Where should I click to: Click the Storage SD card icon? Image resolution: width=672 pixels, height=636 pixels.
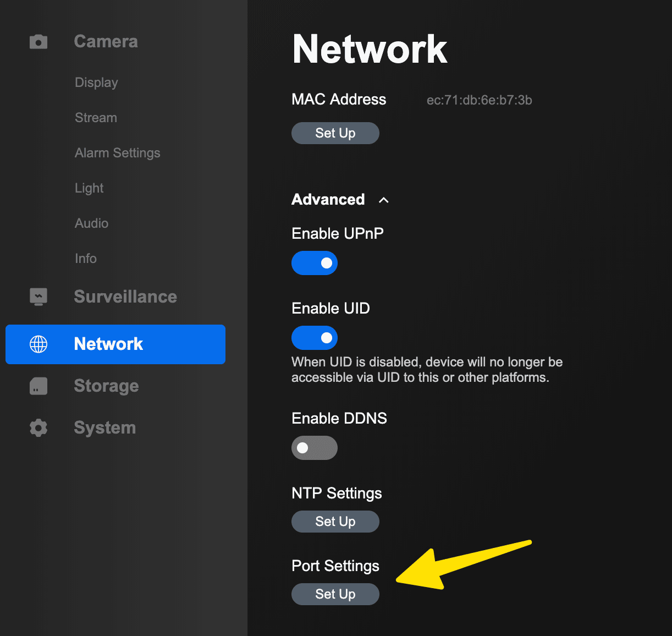click(38, 386)
